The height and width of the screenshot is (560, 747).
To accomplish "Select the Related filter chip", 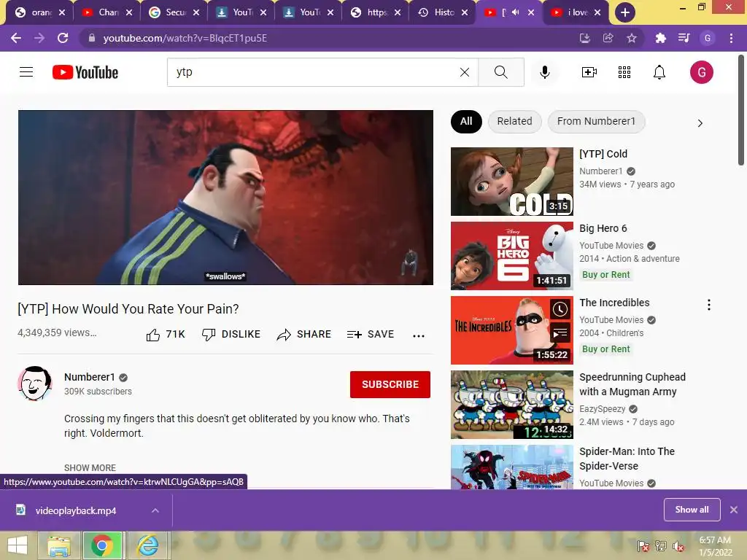I will click(x=514, y=122).
